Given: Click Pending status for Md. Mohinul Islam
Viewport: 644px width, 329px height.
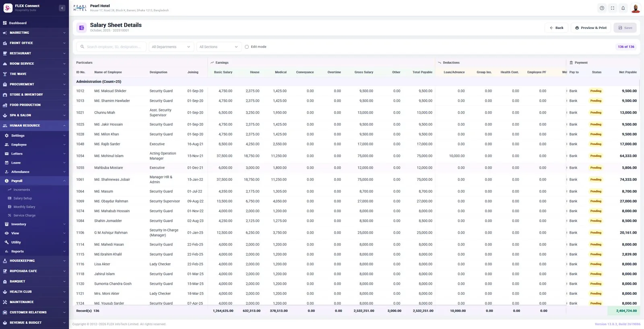Looking at the screenshot, I should point(596,156).
